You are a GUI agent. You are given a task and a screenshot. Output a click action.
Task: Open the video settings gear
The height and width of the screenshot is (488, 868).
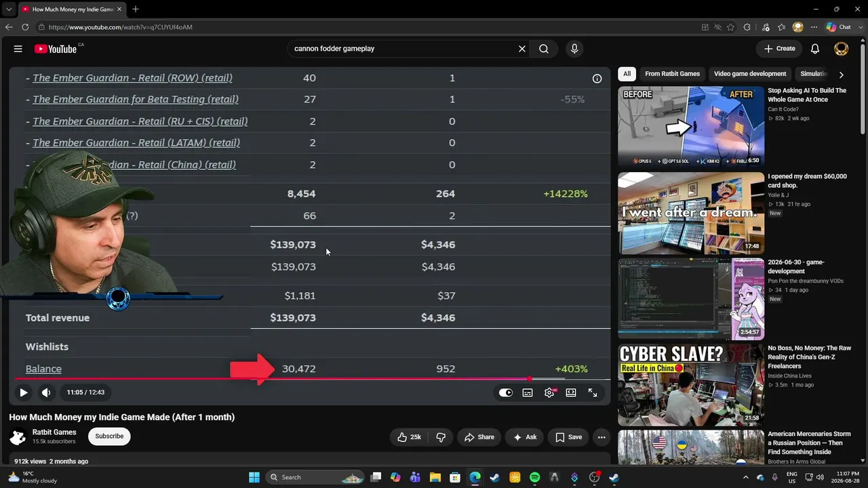549,392
